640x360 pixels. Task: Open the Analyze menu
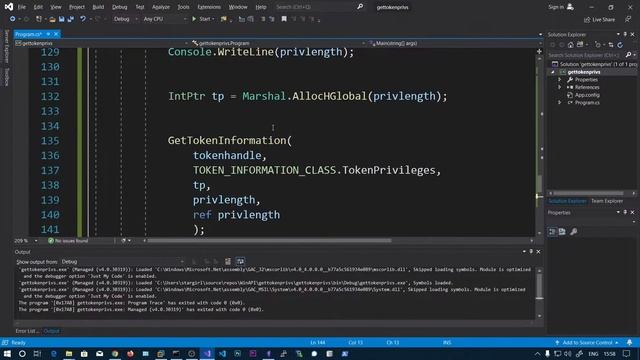[161, 7]
